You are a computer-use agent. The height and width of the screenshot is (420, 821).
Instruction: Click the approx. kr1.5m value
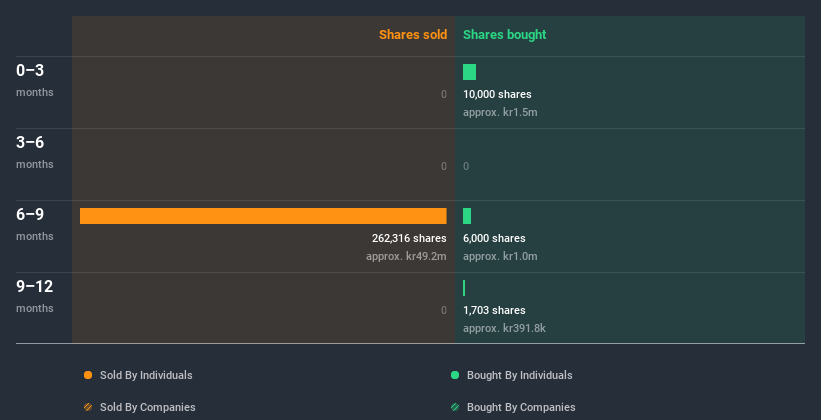tap(500, 112)
